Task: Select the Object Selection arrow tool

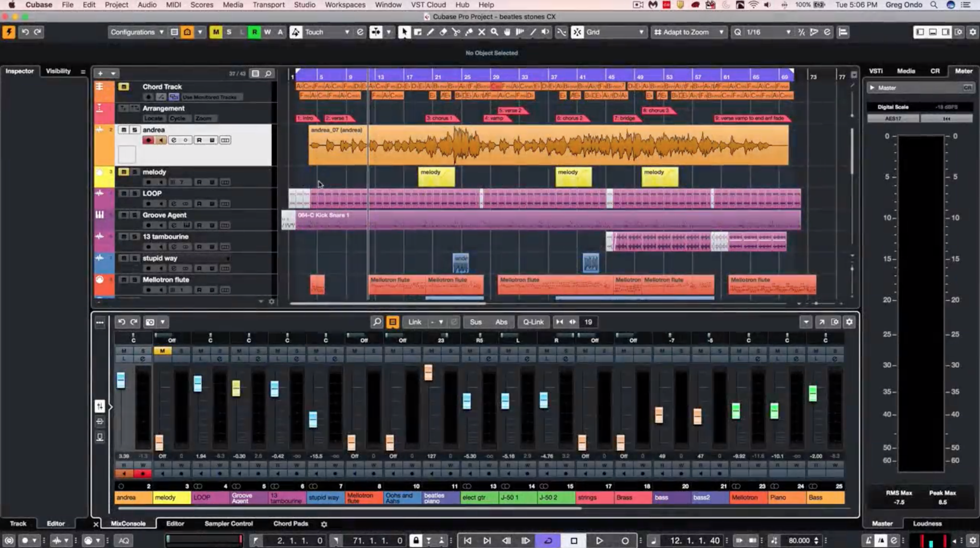Action: coord(404,32)
